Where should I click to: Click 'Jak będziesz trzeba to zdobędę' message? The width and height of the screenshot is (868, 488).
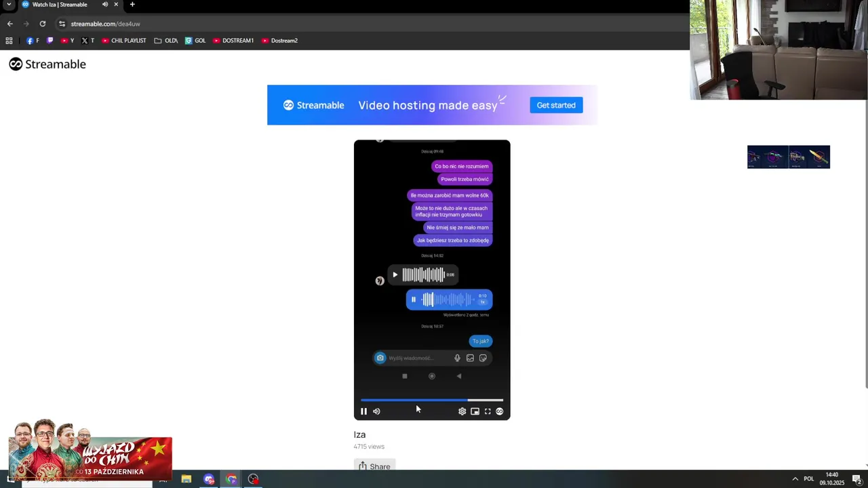[453, 240]
